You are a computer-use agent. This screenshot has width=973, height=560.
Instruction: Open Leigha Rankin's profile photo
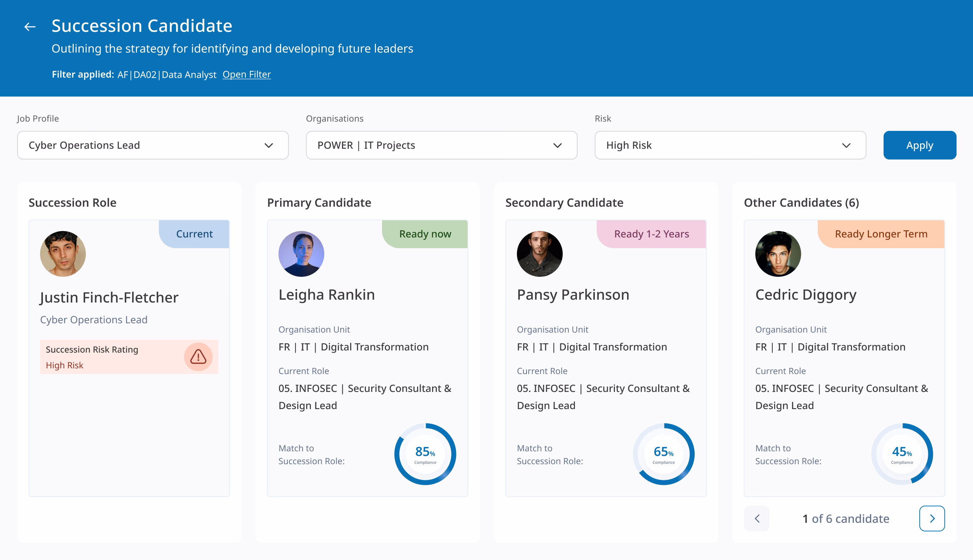301,254
